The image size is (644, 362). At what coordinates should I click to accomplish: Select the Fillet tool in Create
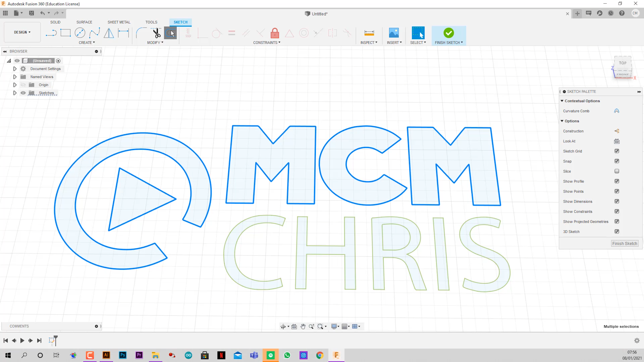tap(141, 32)
